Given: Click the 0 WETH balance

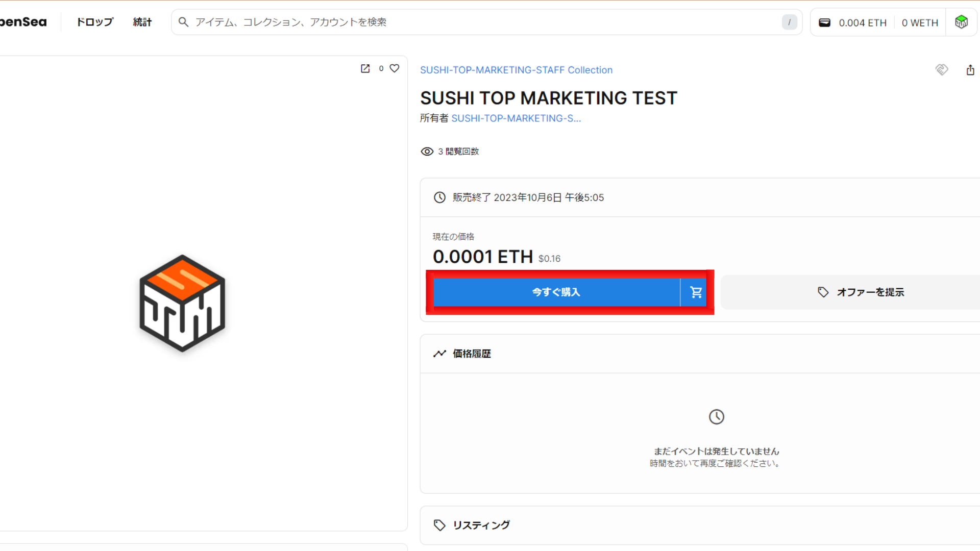Looking at the screenshot, I should [x=920, y=22].
